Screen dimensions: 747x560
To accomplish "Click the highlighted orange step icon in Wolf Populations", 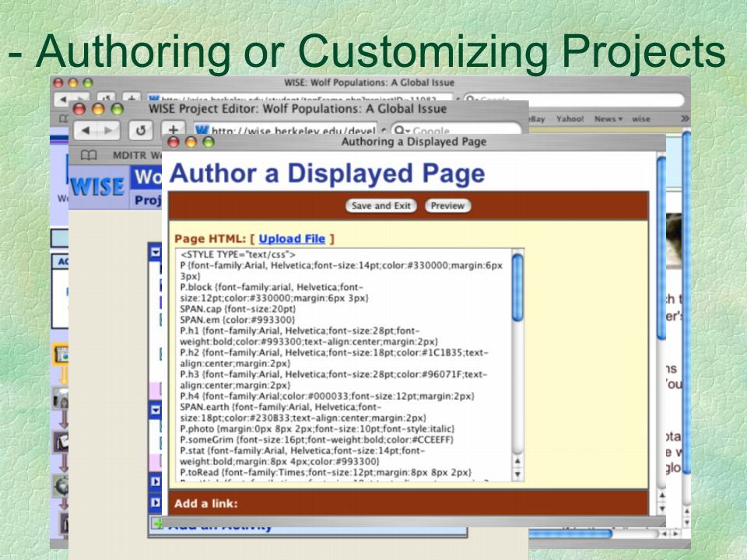I will click(61, 355).
